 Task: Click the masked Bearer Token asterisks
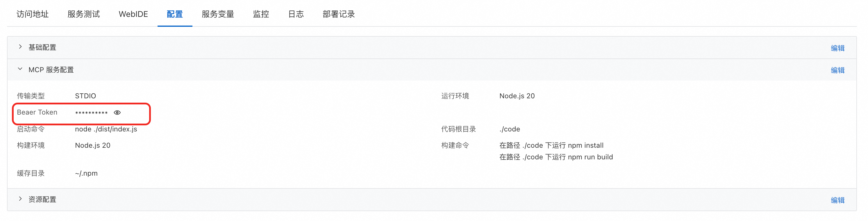[91, 113]
